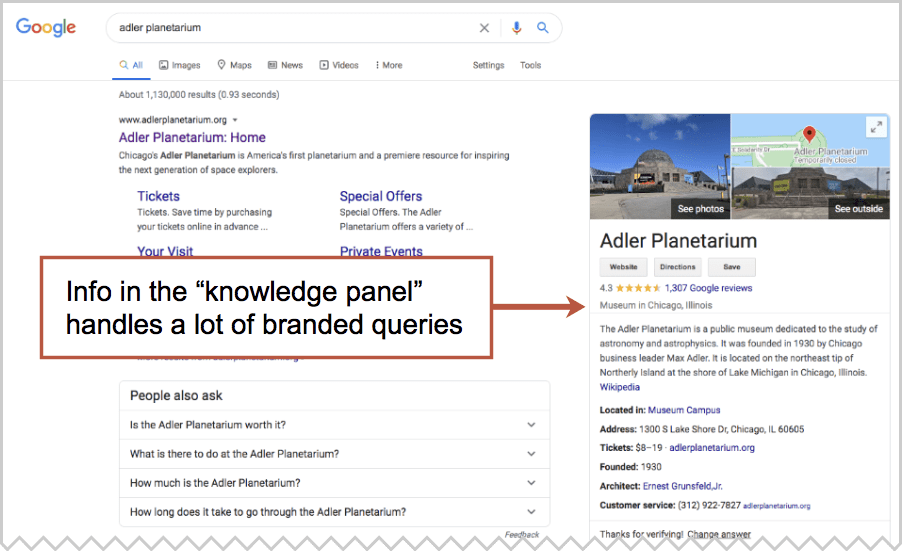Switch to the Videos tab
Screen dimensions: 902x551
coord(339,65)
